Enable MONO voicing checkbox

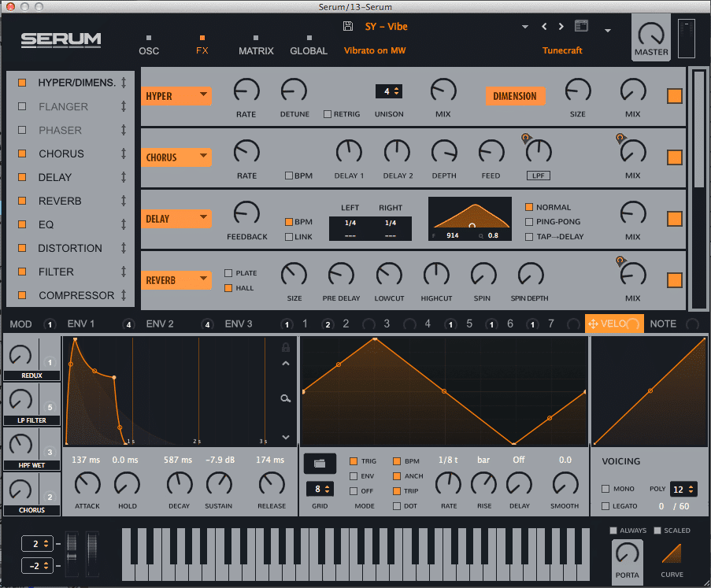pos(605,489)
